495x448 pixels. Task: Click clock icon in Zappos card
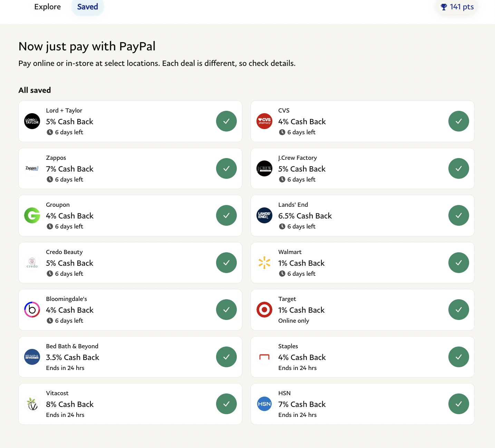tap(50, 179)
